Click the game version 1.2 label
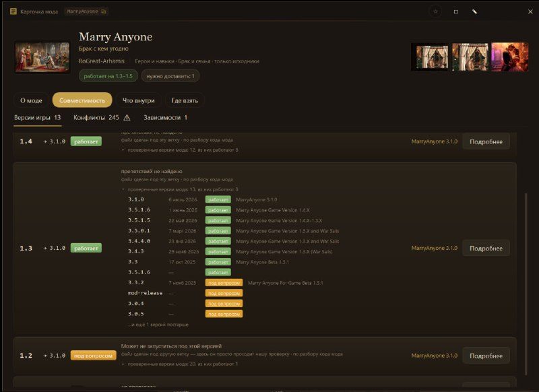539x392 pixels. click(x=26, y=356)
